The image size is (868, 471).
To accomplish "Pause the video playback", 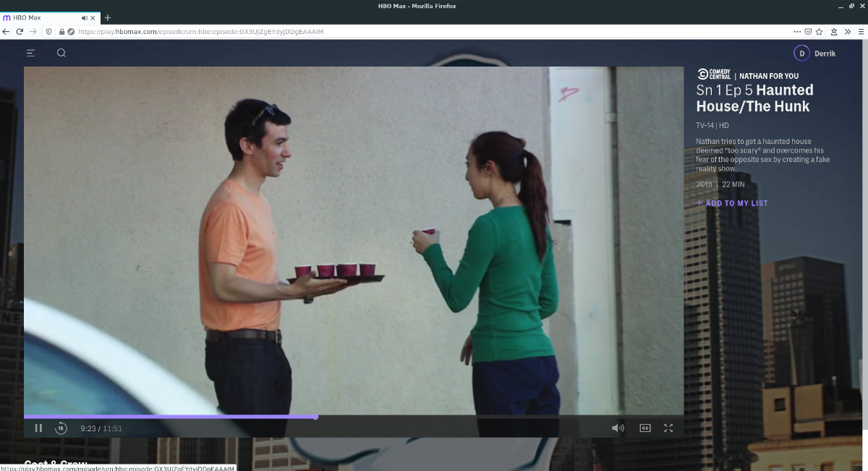I will point(38,428).
